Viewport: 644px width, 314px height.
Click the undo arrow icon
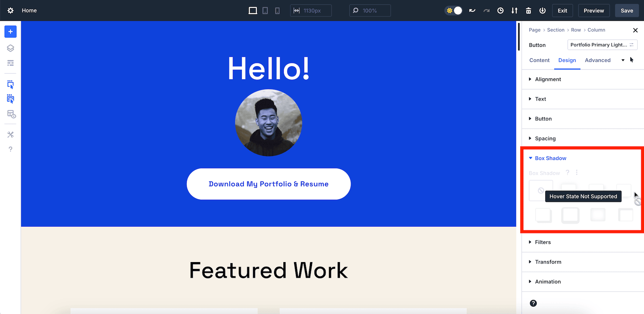pos(472,10)
